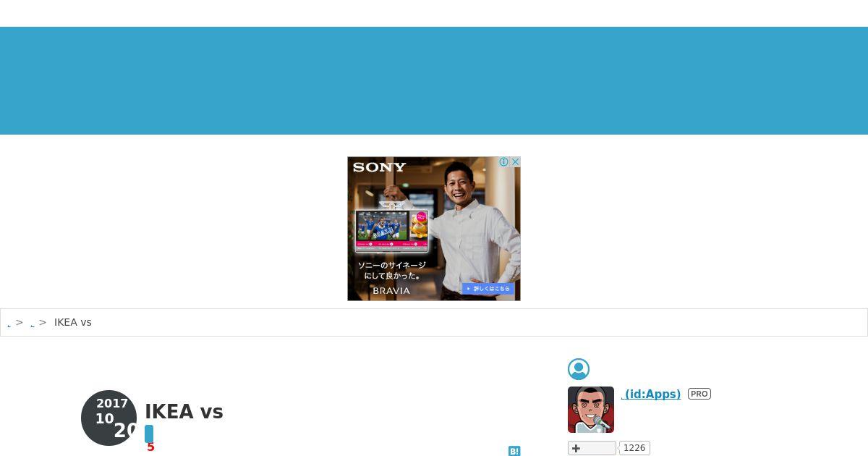Open the article title 'IKEA vs'
Screen dimensions: 868x456
click(184, 412)
